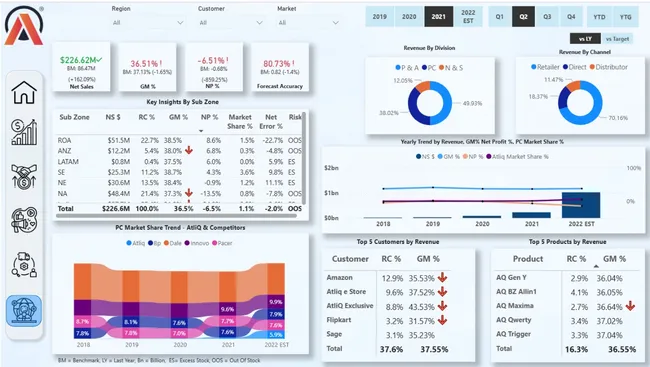Toggle Dale legend in market share trend
This screenshot has height=367, width=650.
click(172, 243)
